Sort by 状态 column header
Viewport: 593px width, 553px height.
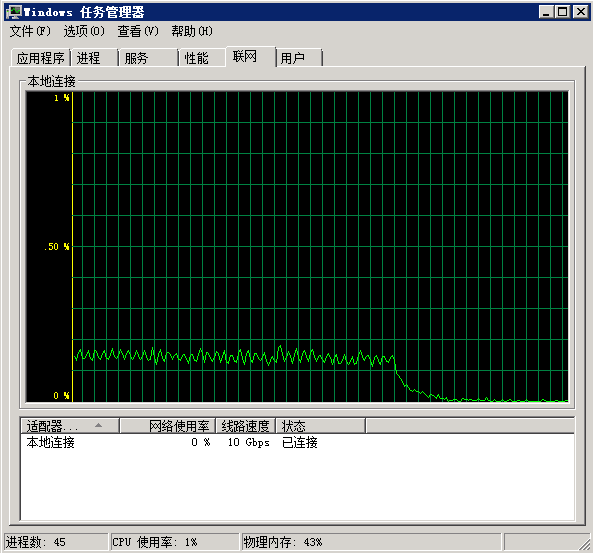(x=320, y=426)
